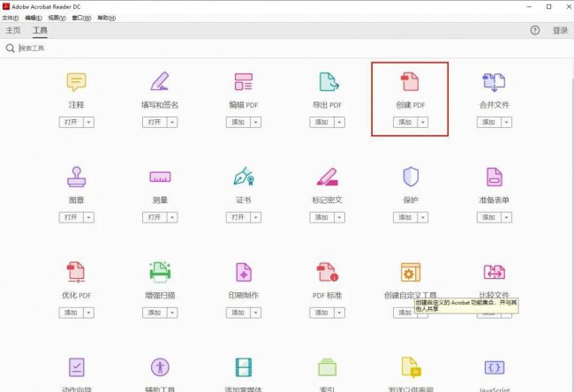Expand the dropdown arrow under 测量

pos(172,217)
